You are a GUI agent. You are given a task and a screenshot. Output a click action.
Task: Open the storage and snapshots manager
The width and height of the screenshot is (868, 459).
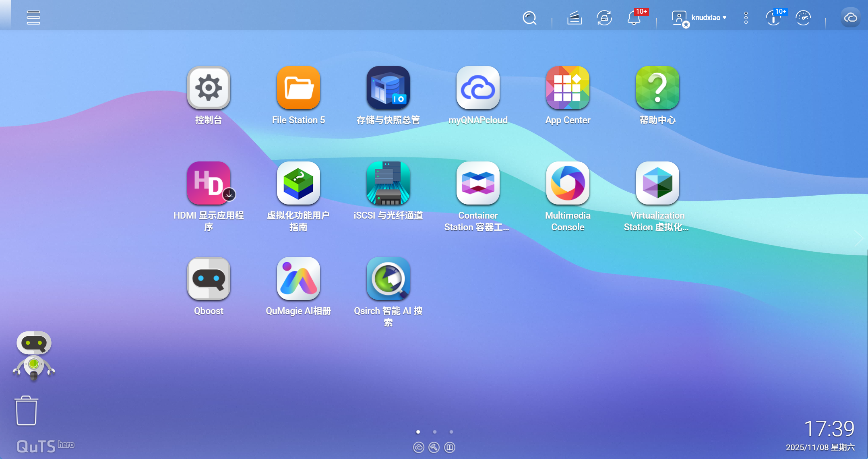pyautogui.click(x=388, y=88)
